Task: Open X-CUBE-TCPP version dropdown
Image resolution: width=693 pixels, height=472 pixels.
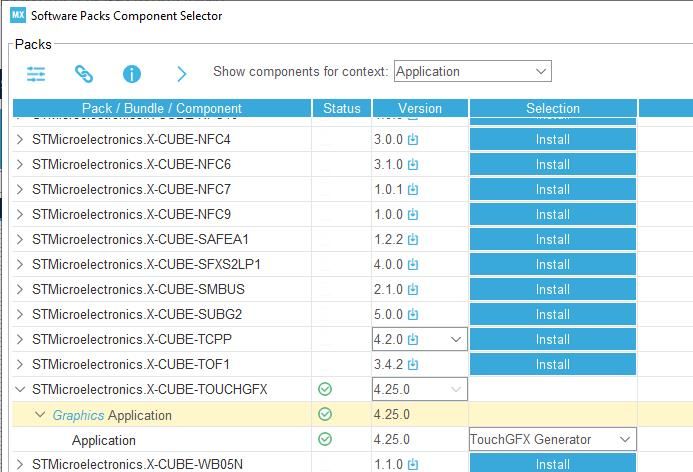Action: (420, 339)
